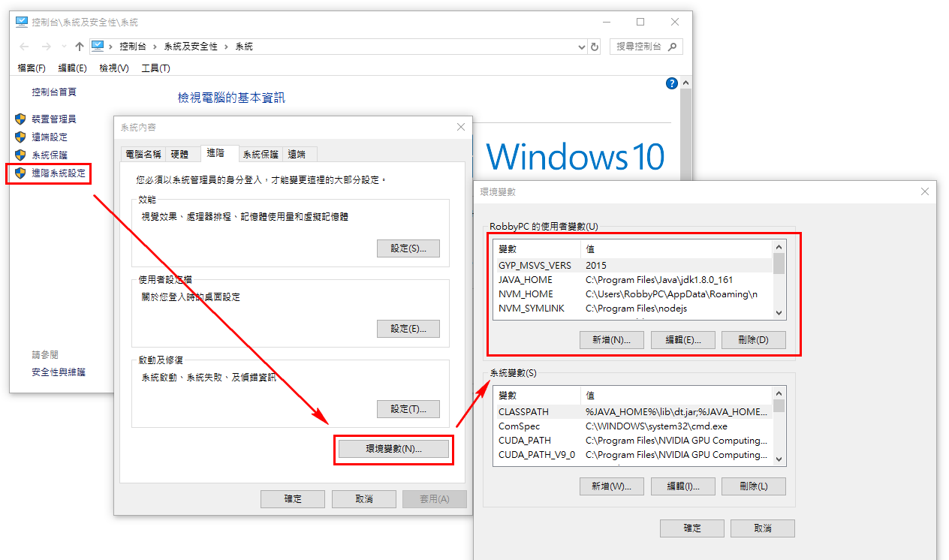
Task: Select JAVA_HOME user variable row
Action: pos(633,280)
